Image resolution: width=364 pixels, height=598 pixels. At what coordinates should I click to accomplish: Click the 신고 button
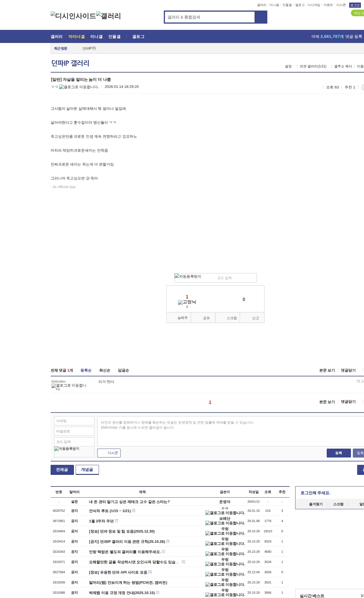pyautogui.click(x=252, y=318)
